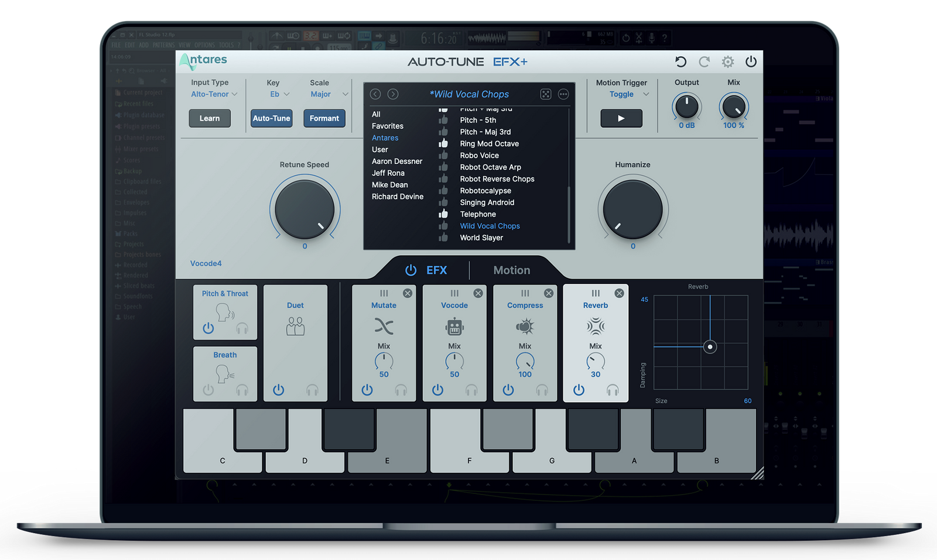The image size is (937, 560).
Task: Open the Scale Major dropdown
Action: (329, 94)
